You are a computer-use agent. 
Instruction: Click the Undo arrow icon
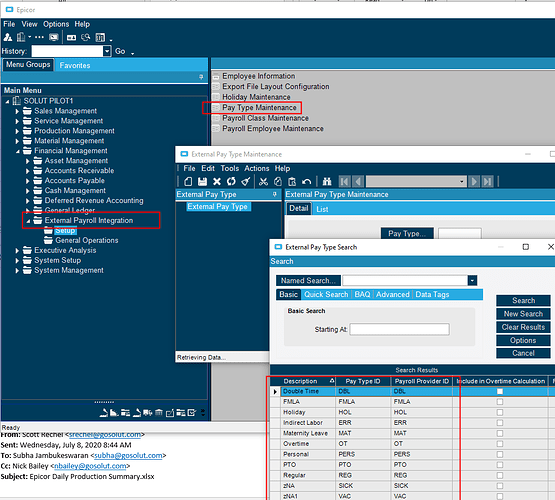307,182
